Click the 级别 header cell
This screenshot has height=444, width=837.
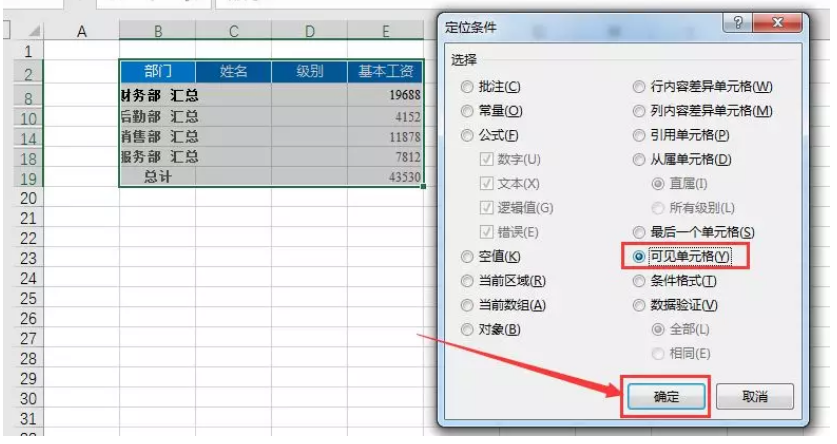[x=310, y=71]
